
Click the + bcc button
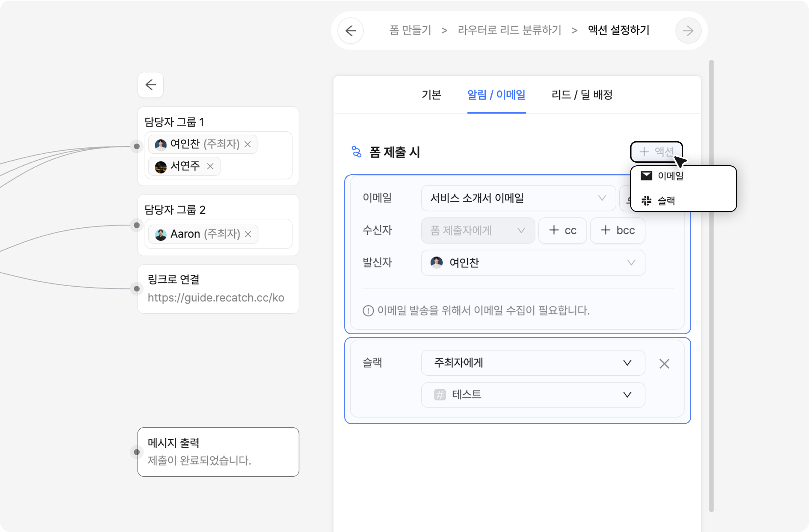pos(617,230)
